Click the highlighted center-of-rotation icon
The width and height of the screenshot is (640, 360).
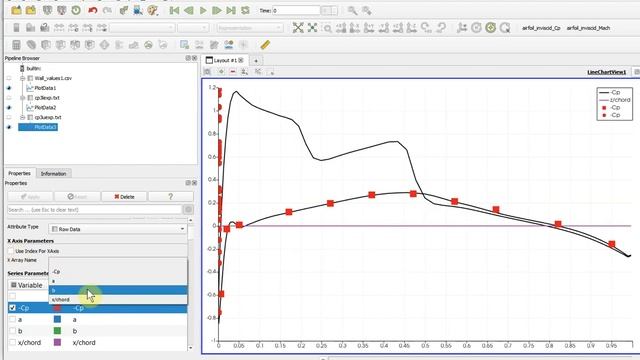pyautogui.click(x=491, y=28)
